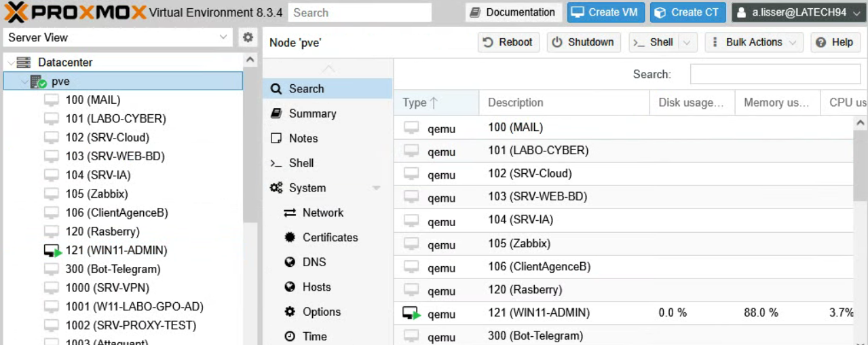Sort by the Disk usage column header
Viewport: 868px width, 345px height.
[x=692, y=103]
